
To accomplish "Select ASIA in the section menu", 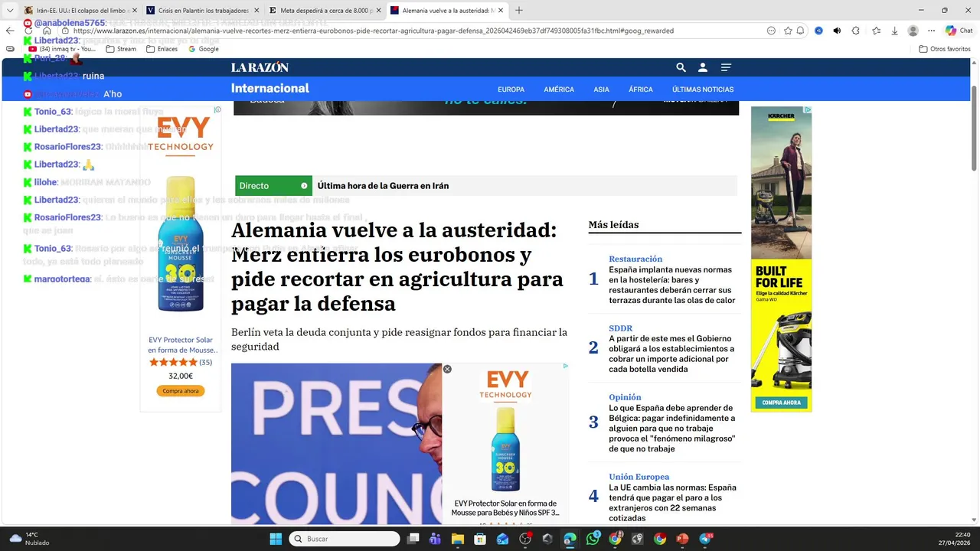I will 601,90.
